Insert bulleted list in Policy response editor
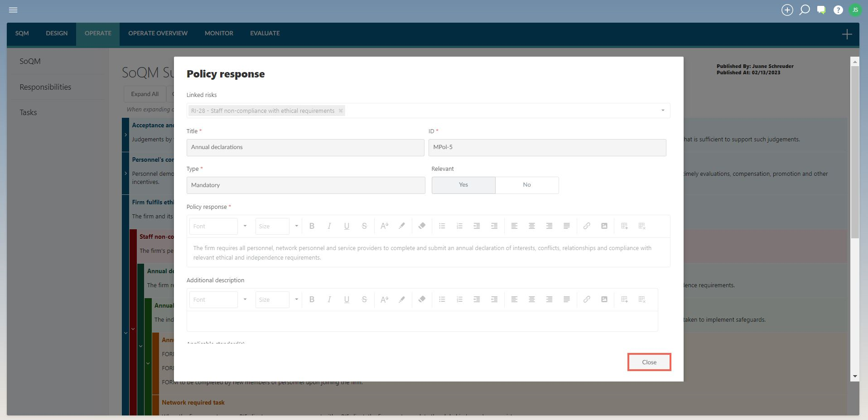 coord(442,226)
